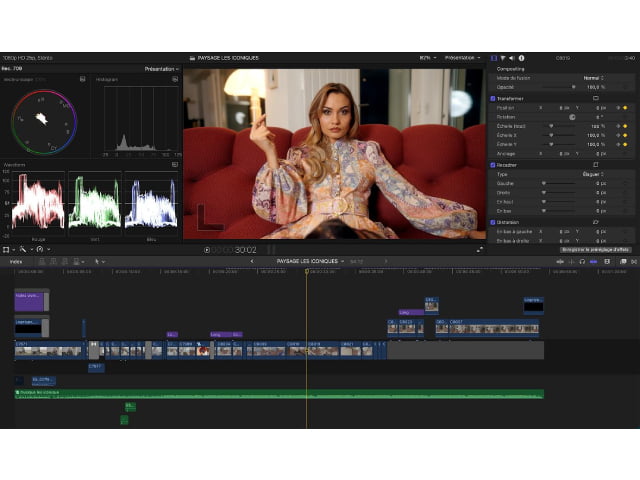Open the Info inspector icon

coord(521,58)
